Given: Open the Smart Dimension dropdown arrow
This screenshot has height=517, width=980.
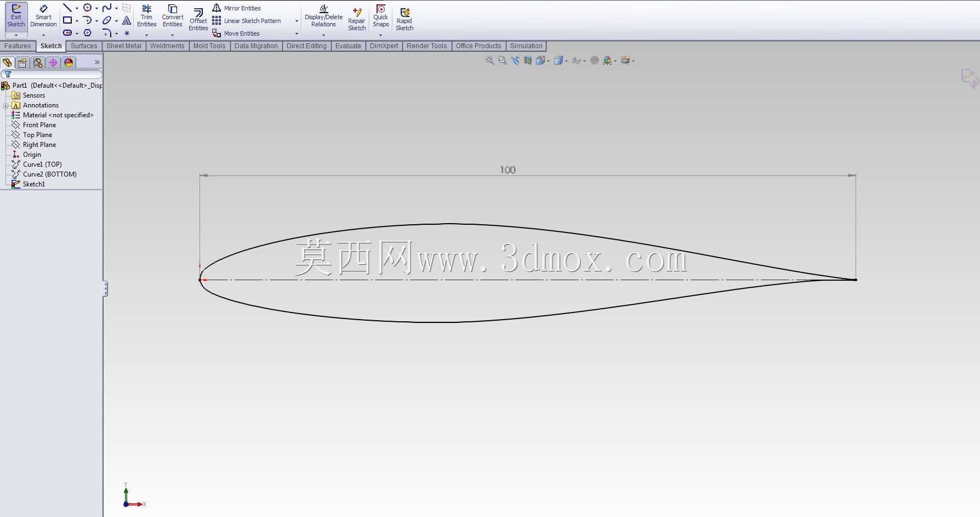Looking at the screenshot, I should tap(43, 35).
